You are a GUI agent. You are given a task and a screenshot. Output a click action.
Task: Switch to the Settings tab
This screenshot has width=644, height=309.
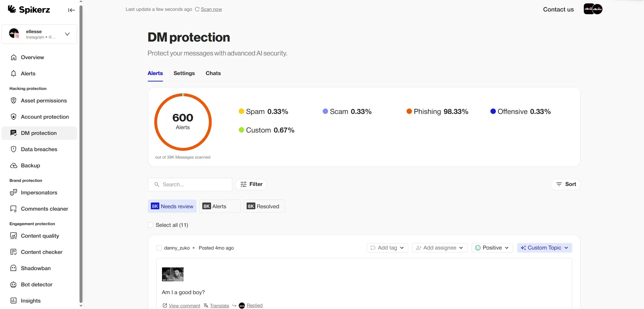point(184,73)
